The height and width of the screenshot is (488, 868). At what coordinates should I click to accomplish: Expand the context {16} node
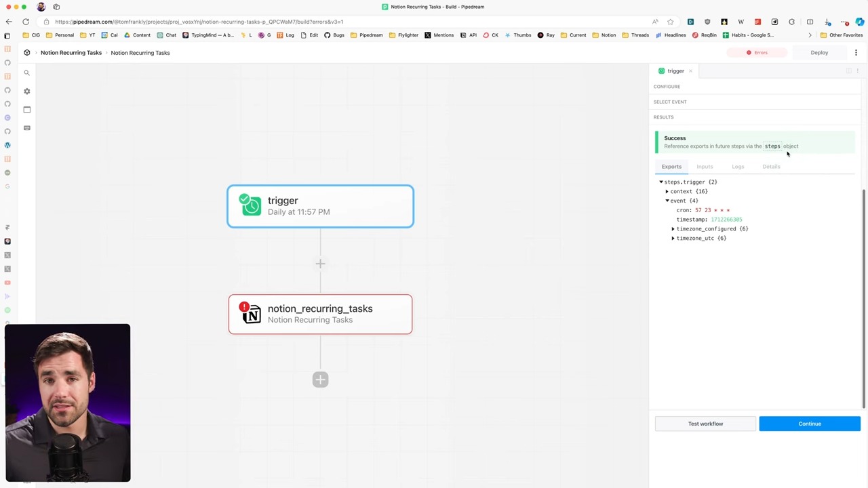(x=667, y=192)
